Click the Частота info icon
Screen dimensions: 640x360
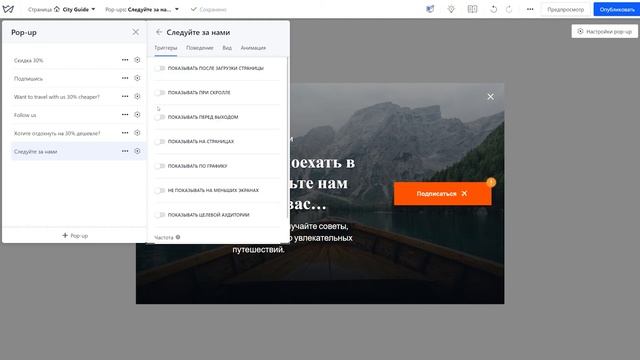click(x=178, y=237)
